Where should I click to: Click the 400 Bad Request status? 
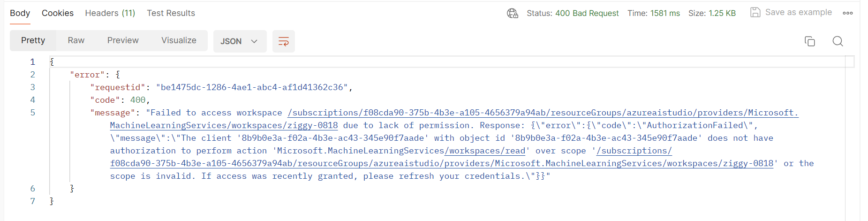pos(587,13)
